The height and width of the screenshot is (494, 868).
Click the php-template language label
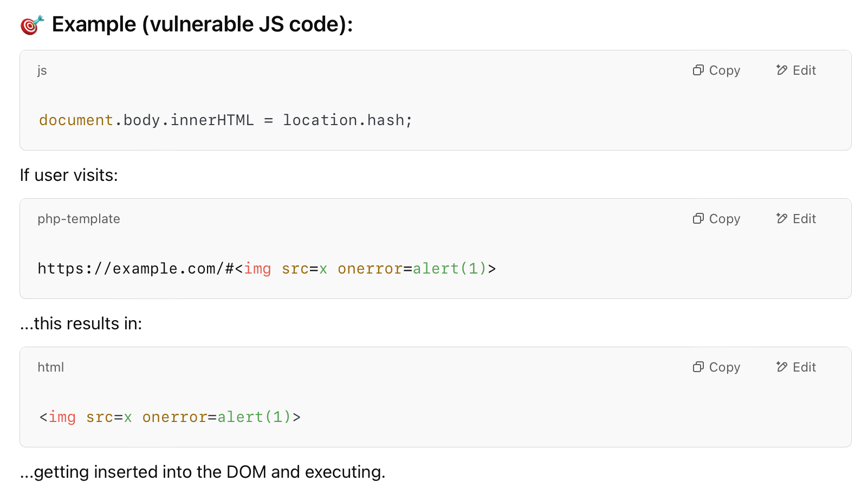pyautogui.click(x=79, y=219)
